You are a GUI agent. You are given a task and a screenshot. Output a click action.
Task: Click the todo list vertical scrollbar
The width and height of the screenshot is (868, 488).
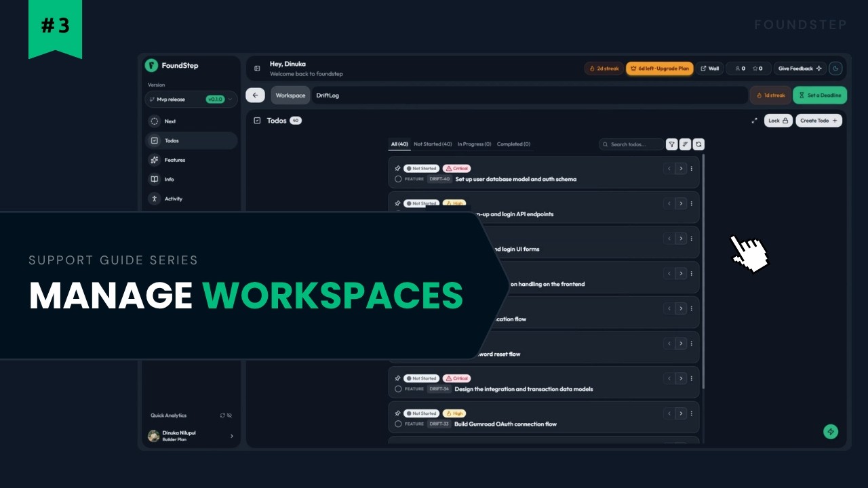point(703,271)
